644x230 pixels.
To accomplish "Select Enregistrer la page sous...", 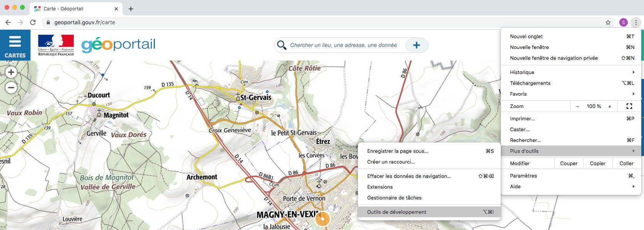I will (x=429, y=151).
